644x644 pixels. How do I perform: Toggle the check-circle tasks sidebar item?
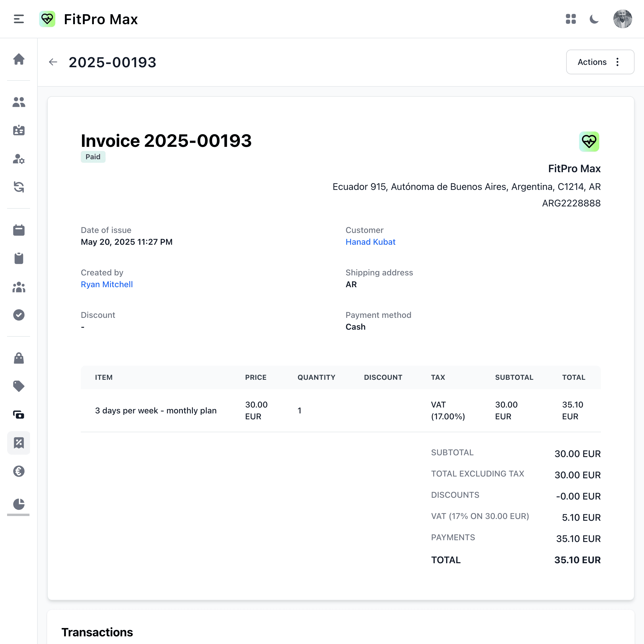(x=19, y=315)
